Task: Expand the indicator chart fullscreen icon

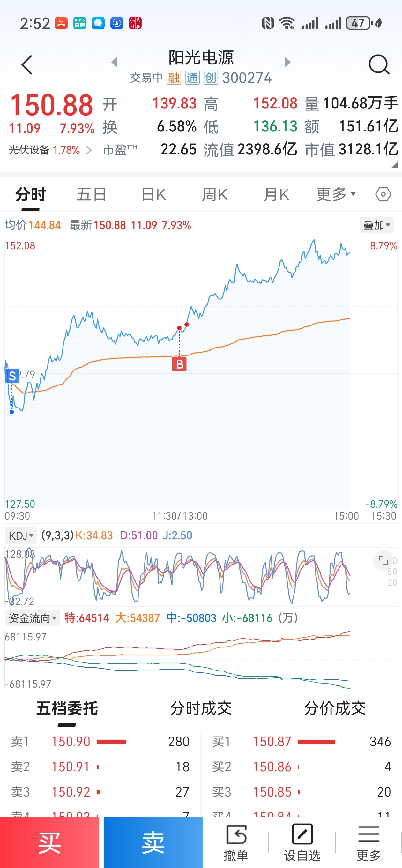Action: (383, 560)
